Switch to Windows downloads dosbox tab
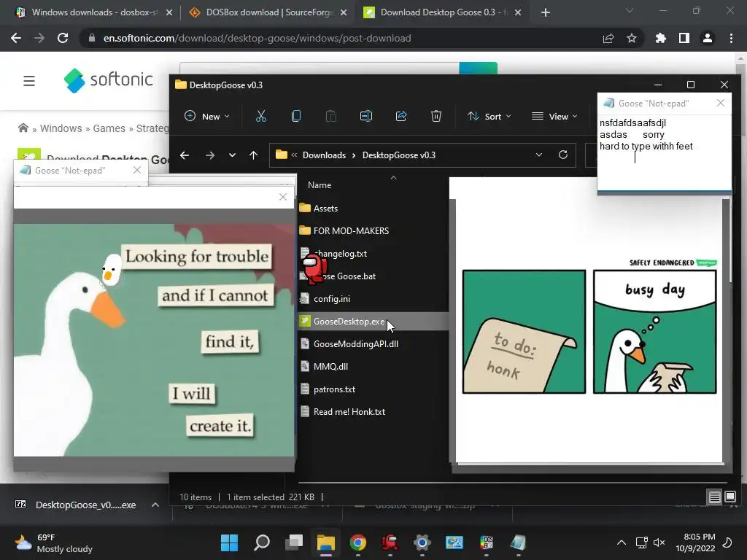 click(x=94, y=12)
